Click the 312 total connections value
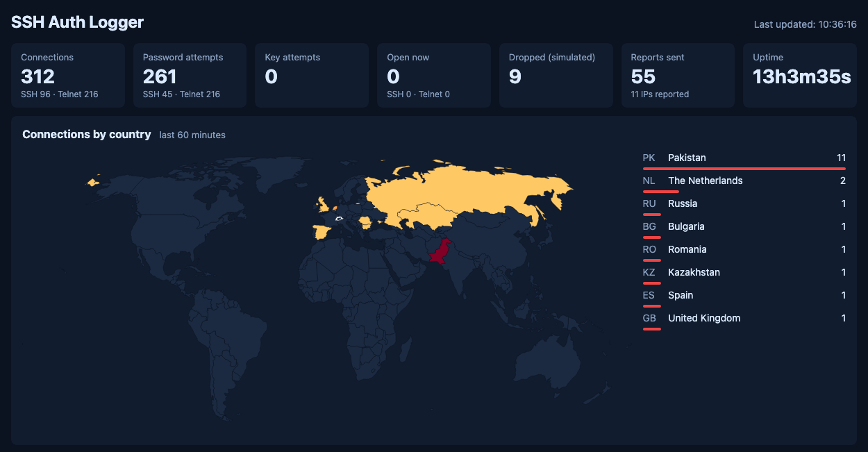This screenshot has width=868, height=452. [37, 76]
